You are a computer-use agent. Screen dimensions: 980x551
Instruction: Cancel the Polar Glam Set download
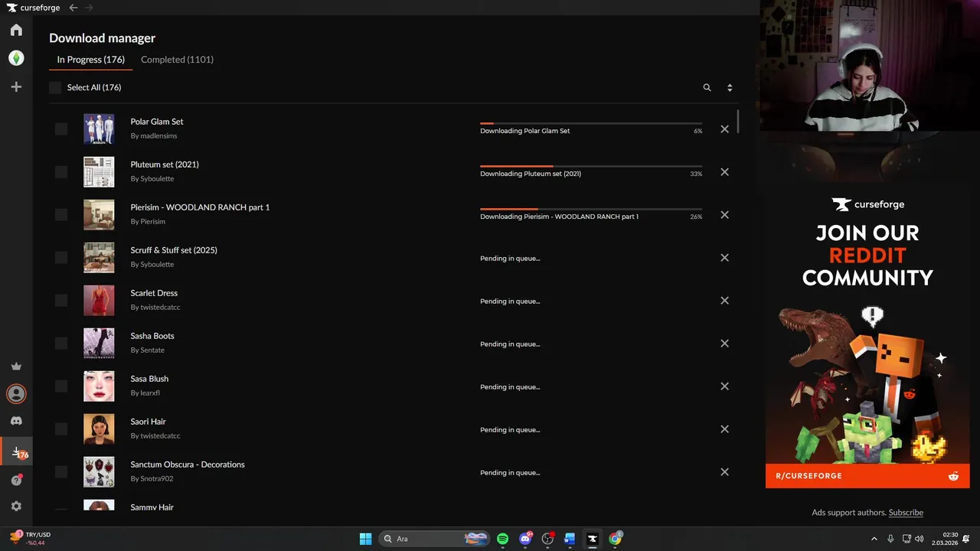point(724,129)
